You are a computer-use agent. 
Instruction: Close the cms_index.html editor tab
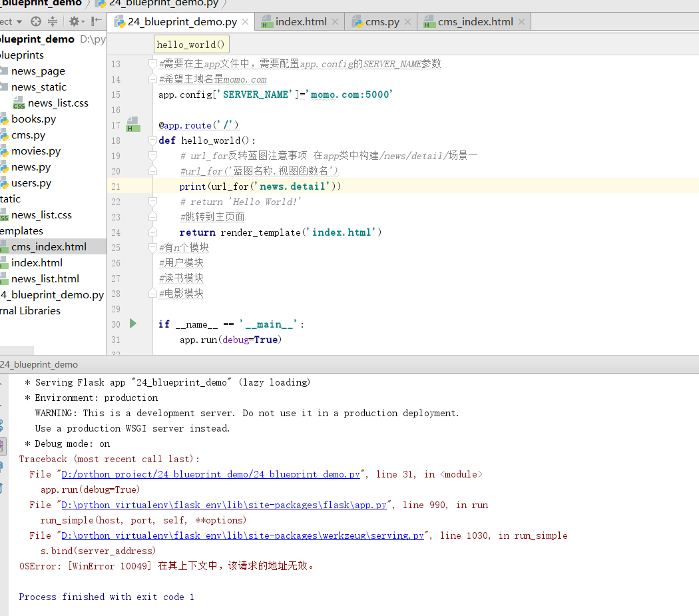(x=521, y=21)
